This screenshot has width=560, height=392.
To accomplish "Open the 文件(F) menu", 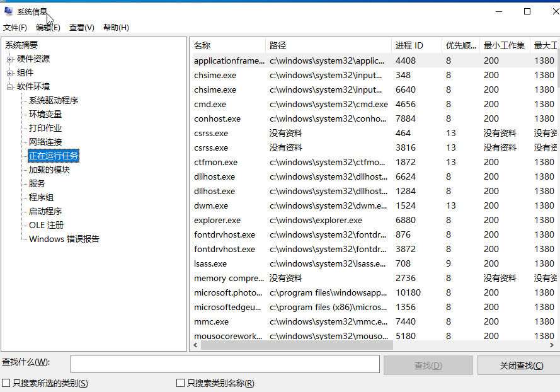I will pyautogui.click(x=15, y=28).
